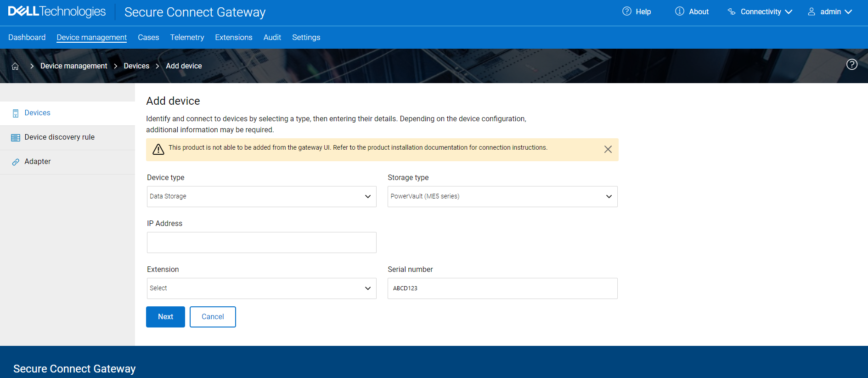Open the Storage type dropdown

(x=502, y=197)
